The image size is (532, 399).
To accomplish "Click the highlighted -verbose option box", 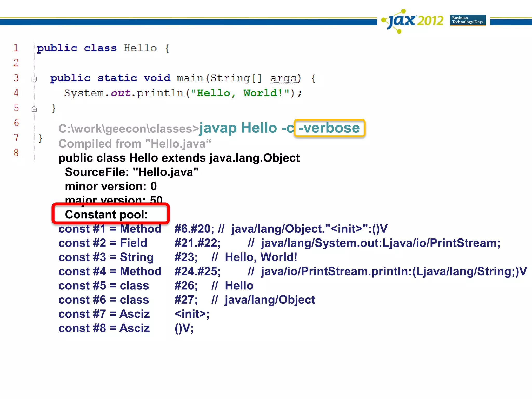I will pos(329,128).
